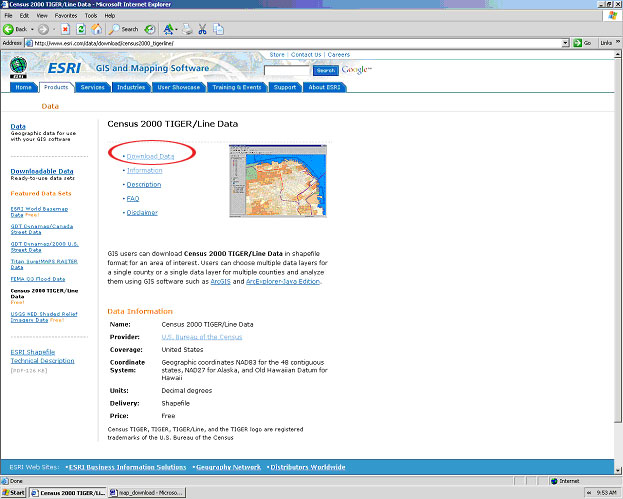Screen dimensions: 623x499
Task: Open the Disclaimer link
Action: point(142,213)
